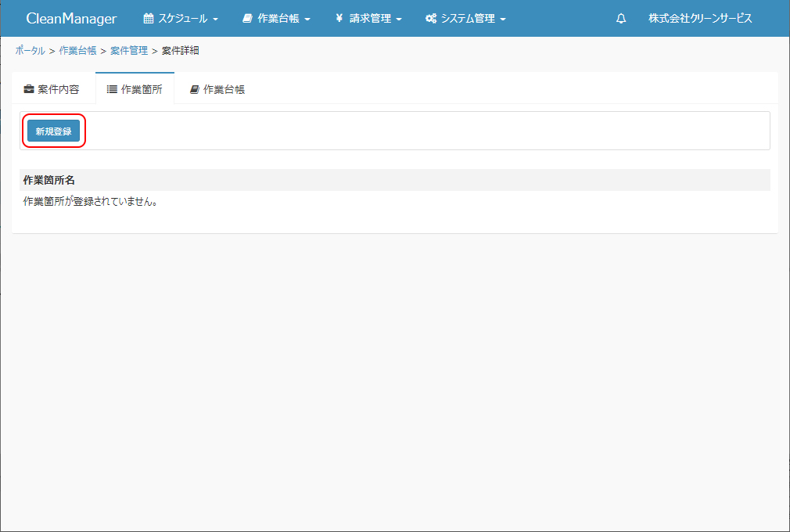
Task: Switch to the 案件内容 tab
Action: [52, 89]
